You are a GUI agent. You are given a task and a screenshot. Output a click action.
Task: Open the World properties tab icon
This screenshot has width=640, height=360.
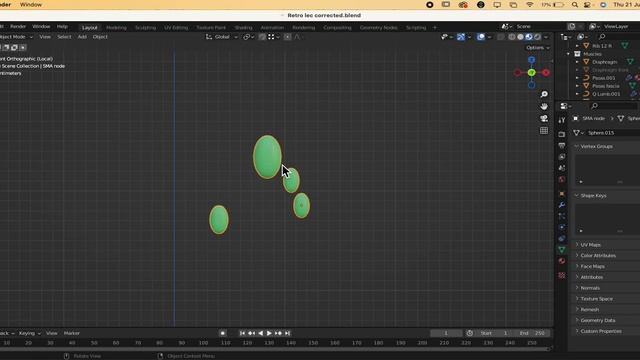point(562,180)
